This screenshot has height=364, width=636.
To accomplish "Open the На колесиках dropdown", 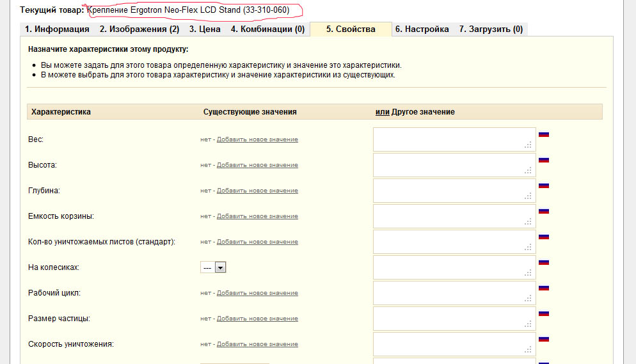I will pos(213,267).
